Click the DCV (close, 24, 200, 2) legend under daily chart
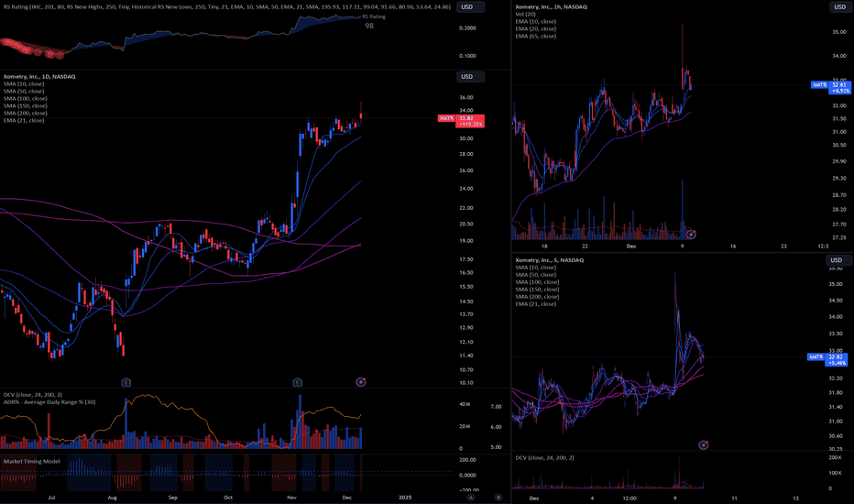 coord(33,394)
